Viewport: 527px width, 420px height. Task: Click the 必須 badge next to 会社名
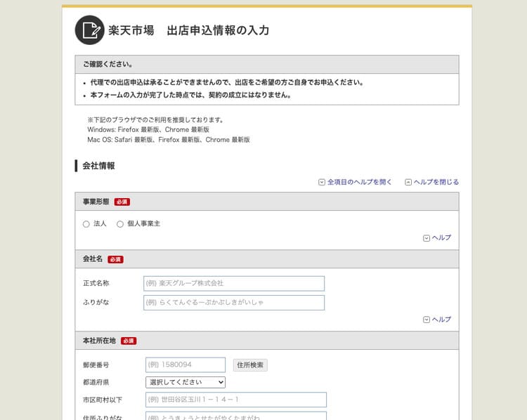pos(115,259)
